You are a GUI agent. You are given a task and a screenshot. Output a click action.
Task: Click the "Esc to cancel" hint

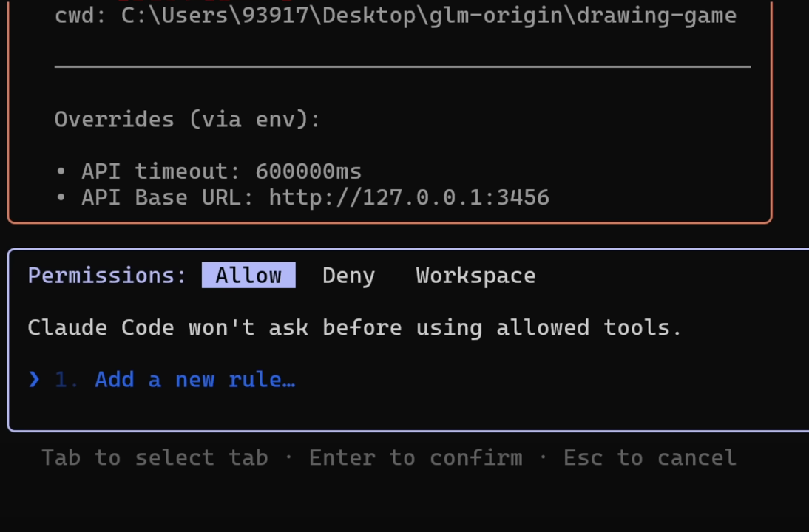click(649, 458)
